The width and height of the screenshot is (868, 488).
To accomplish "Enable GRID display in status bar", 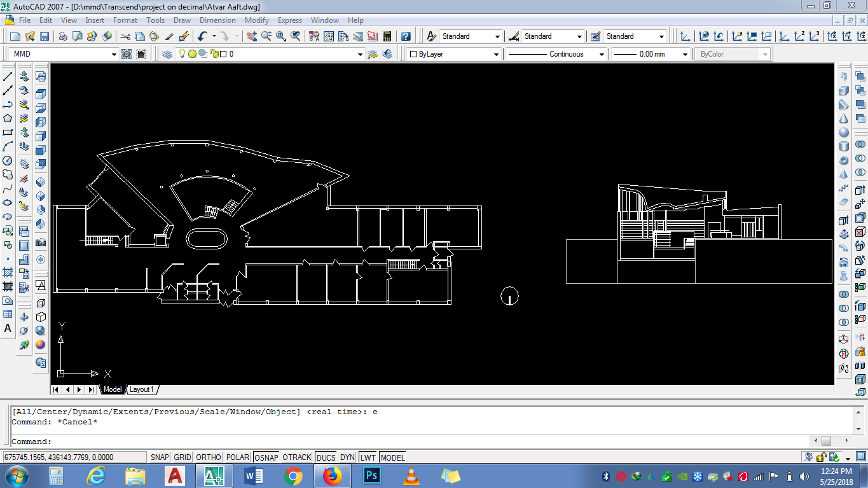I will 183,457.
